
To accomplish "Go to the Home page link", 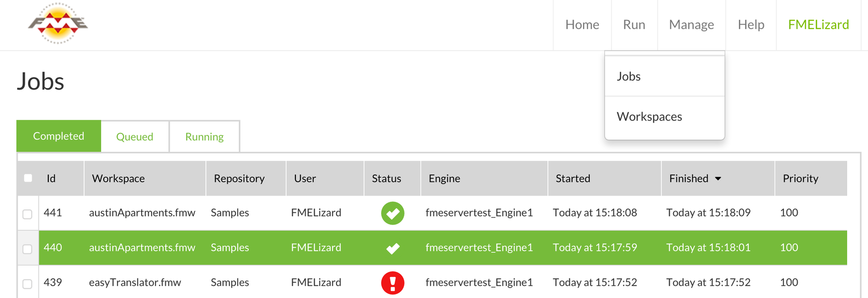I will 582,25.
